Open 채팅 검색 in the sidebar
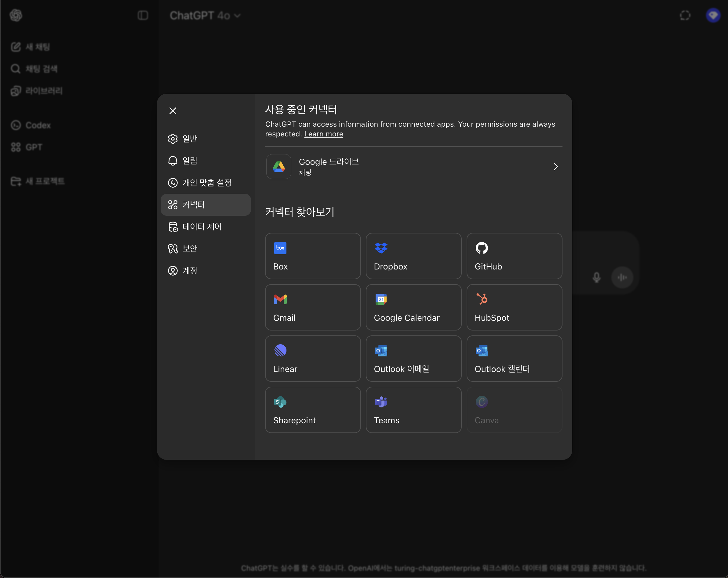 (34, 69)
